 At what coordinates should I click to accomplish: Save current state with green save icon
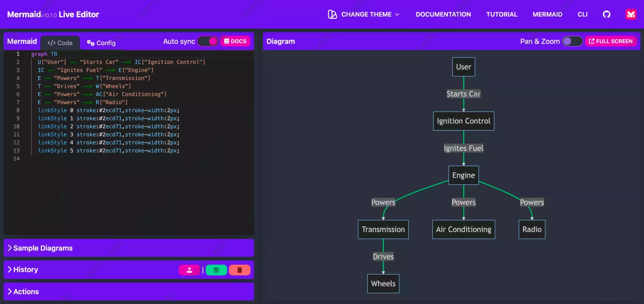[x=216, y=270]
